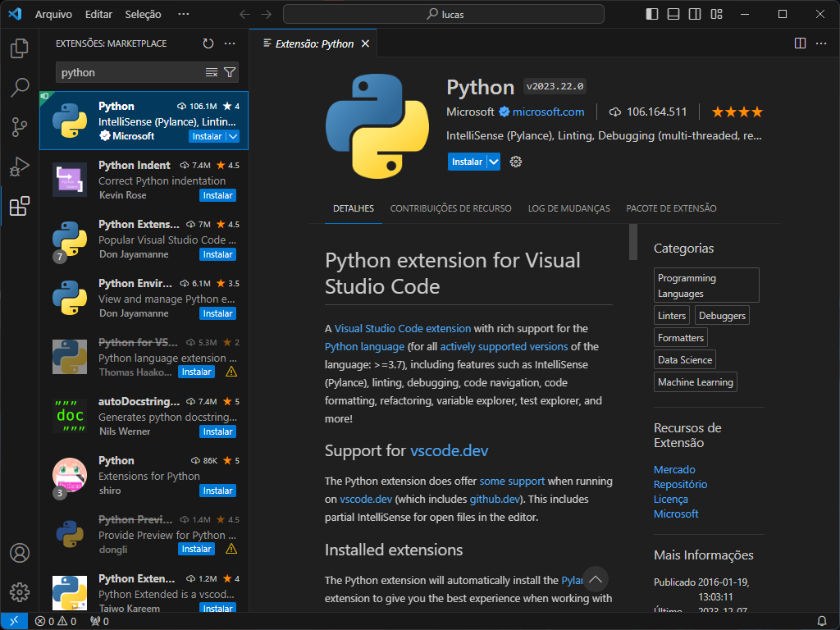840x630 pixels.
Task: Open the Manage gear at the bottom left
Action: pyautogui.click(x=20, y=591)
